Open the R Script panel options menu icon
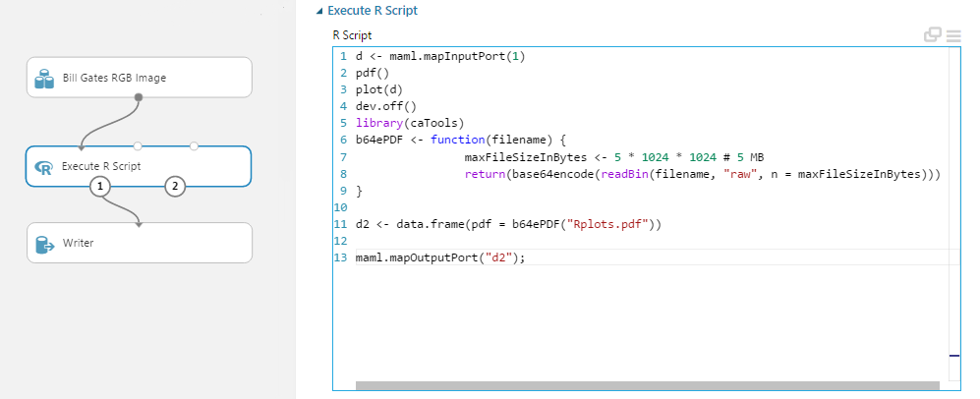980x399 pixels. tap(953, 36)
